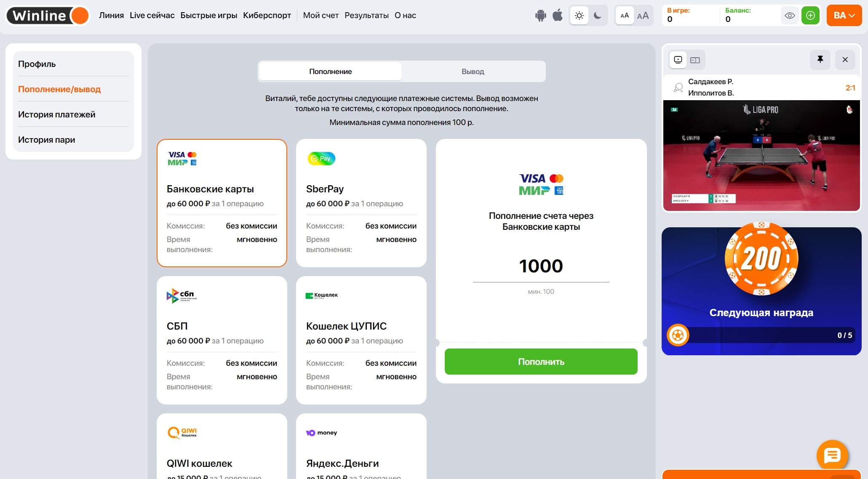Open the chat support bubble
Viewport: 868px width, 479px height.
pos(832,455)
